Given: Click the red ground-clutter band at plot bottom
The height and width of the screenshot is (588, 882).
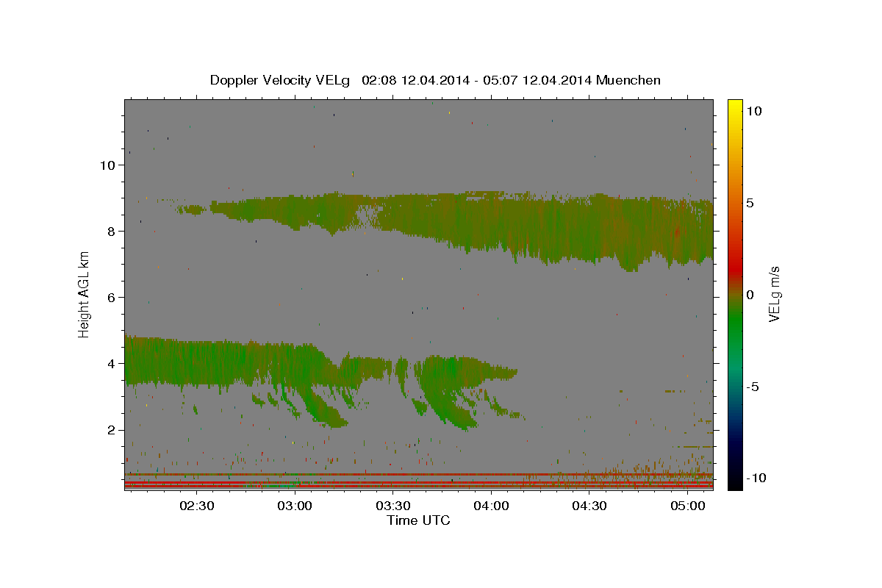Looking at the screenshot, I should [x=418, y=486].
